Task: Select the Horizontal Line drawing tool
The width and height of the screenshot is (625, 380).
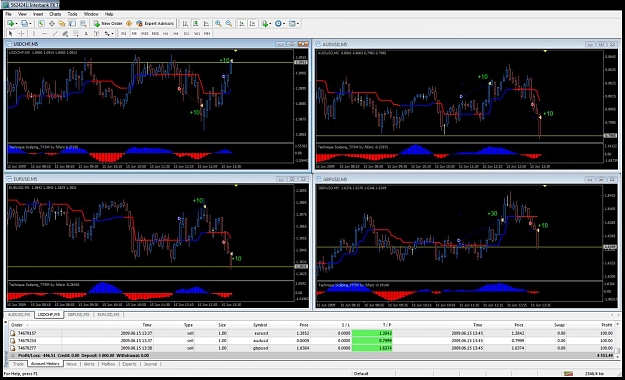Action: (x=45, y=34)
